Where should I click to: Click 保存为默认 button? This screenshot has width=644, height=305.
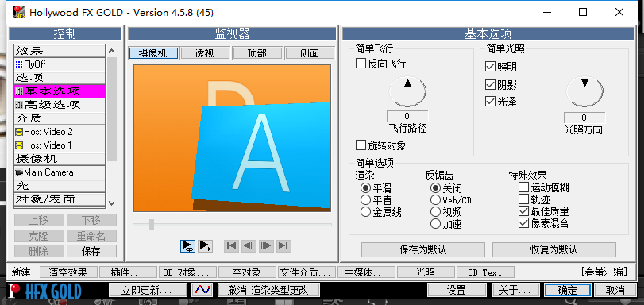click(x=423, y=249)
